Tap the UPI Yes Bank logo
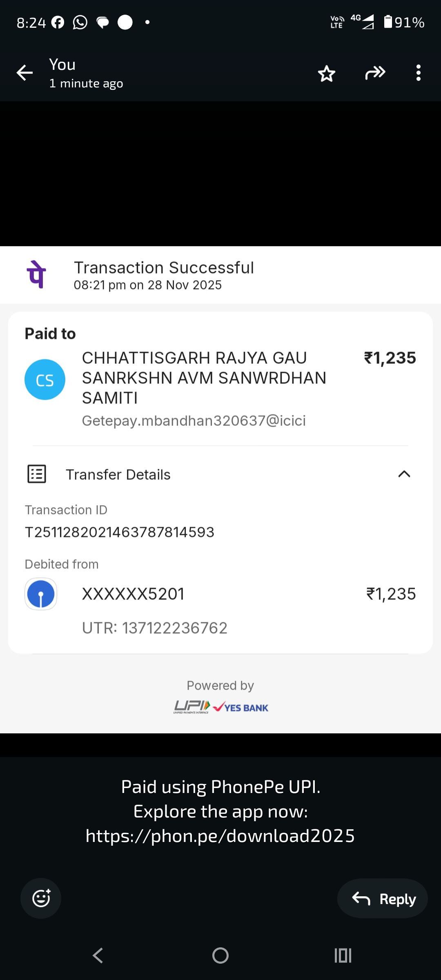This screenshot has height=980, width=441. (x=220, y=707)
